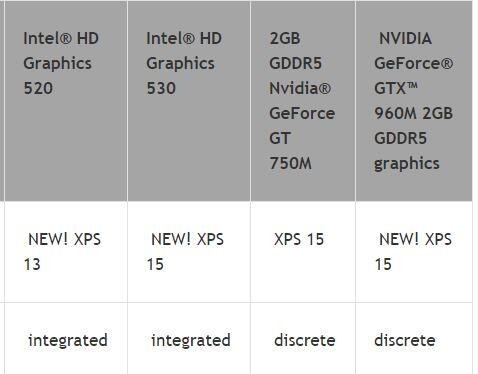Click integrated under the Graphics 530 column
Image resolution: width=478 pixels, height=374 pixels.
pos(191,340)
